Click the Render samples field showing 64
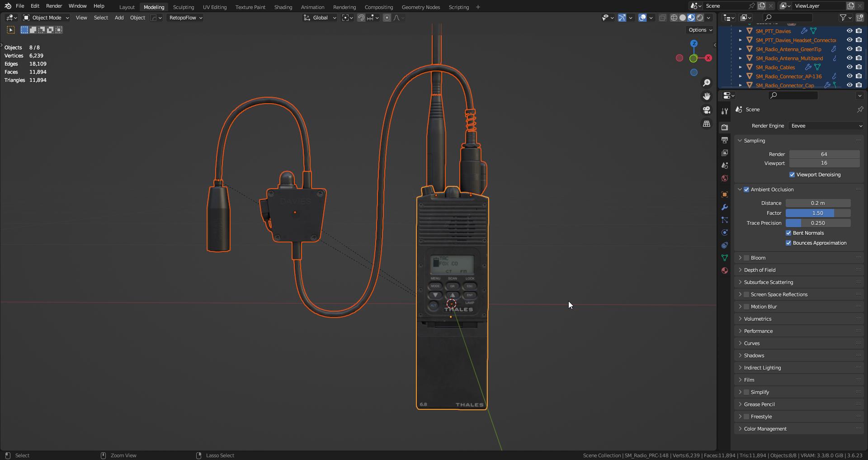The height and width of the screenshot is (460, 868). coord(824,154)
